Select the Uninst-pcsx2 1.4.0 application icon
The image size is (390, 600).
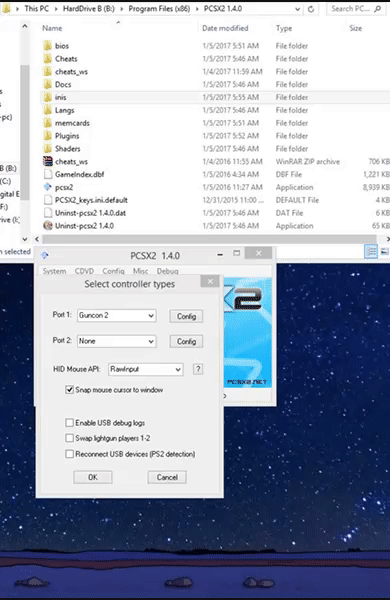tap(47, 226)
